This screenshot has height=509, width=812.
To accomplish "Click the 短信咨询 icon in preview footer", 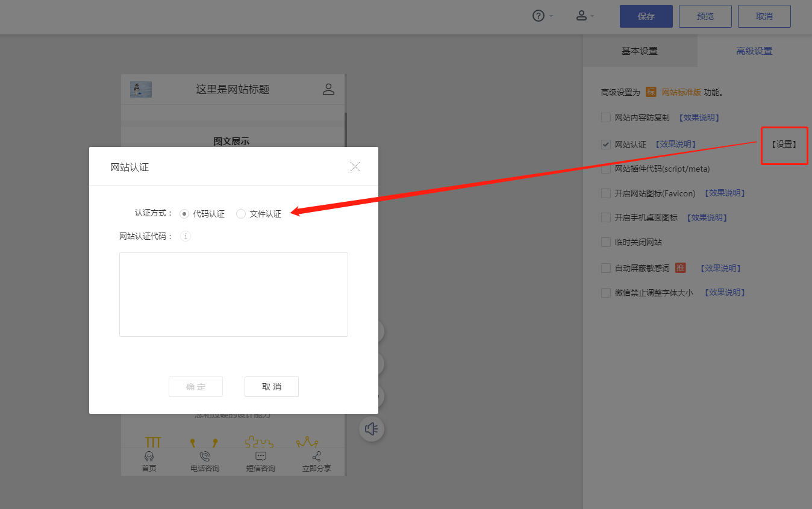I will click(261, 457).
